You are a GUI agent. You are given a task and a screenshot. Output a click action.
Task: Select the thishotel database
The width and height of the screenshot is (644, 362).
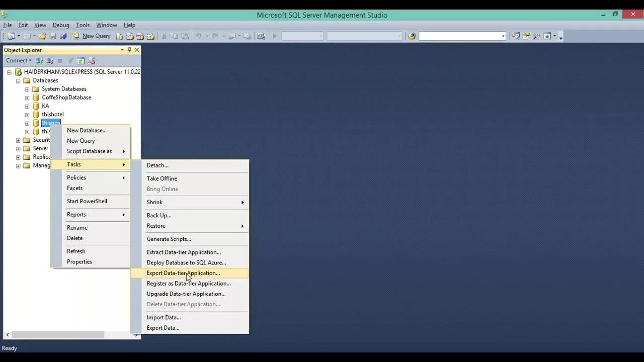tap(52, 115)
